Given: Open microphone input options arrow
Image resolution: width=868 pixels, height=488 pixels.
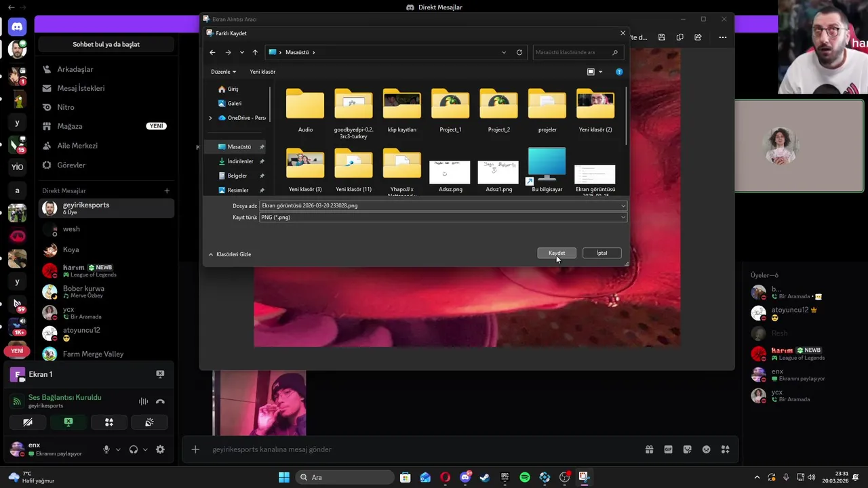Looking at the screenshot, I should tap(118, 449).
